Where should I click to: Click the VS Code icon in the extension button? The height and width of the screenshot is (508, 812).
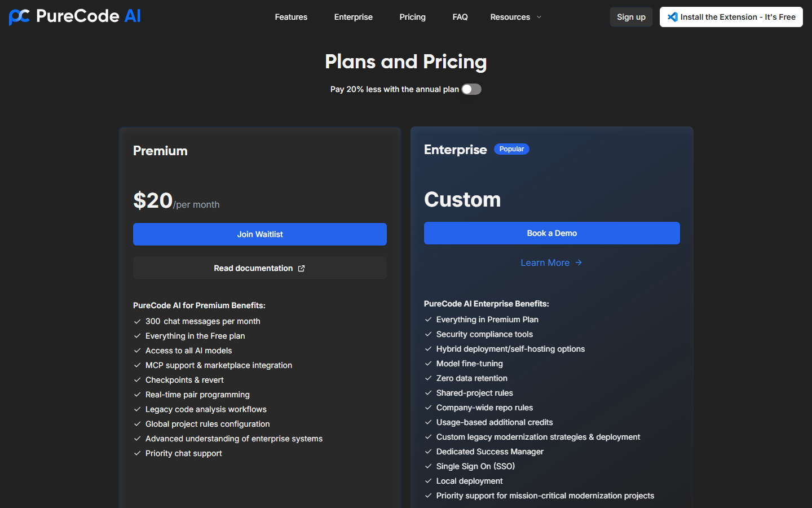672,16
